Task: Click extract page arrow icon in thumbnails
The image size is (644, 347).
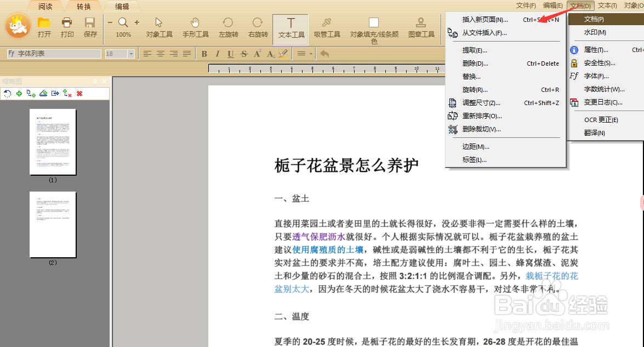Action: (55, 94)
